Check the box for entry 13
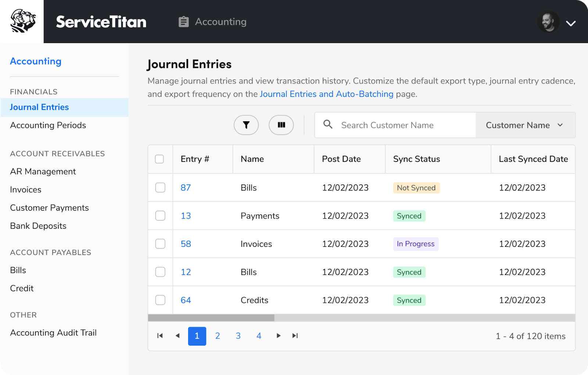 click(160, 215)
